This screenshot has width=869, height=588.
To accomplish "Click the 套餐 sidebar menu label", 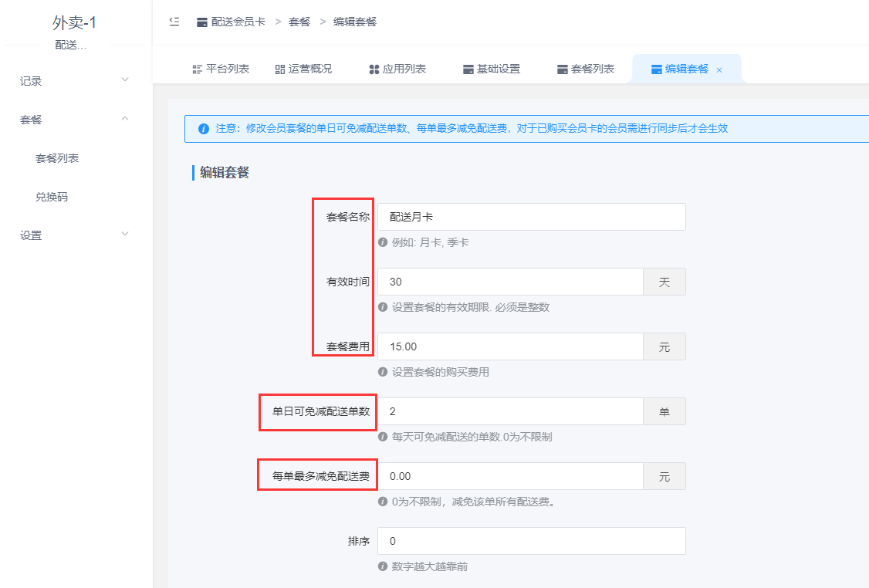I will 31,120.
